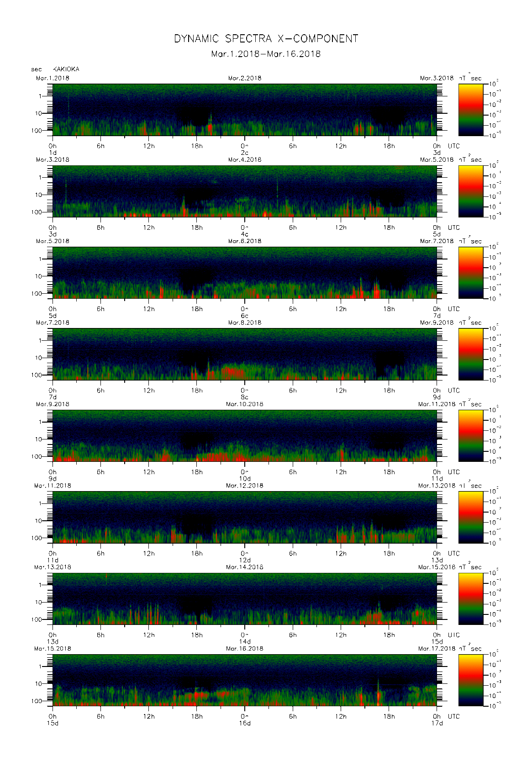Screen dimensions: 532x767
Task: Click the color scale beside the Mar.15 panel
Action: (471, 680)
